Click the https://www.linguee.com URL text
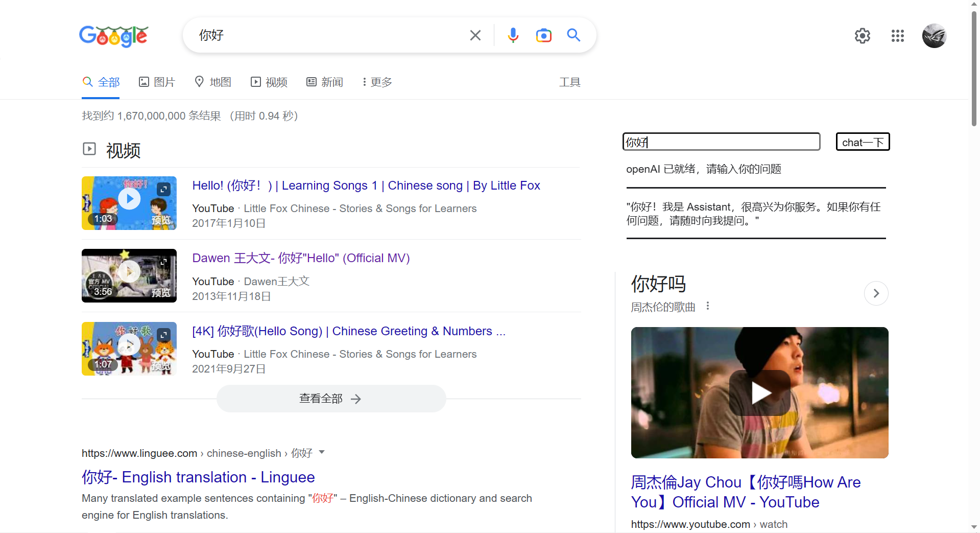This screenshot has height=533, width=980. pyautogui.click(x=139, y=453)
